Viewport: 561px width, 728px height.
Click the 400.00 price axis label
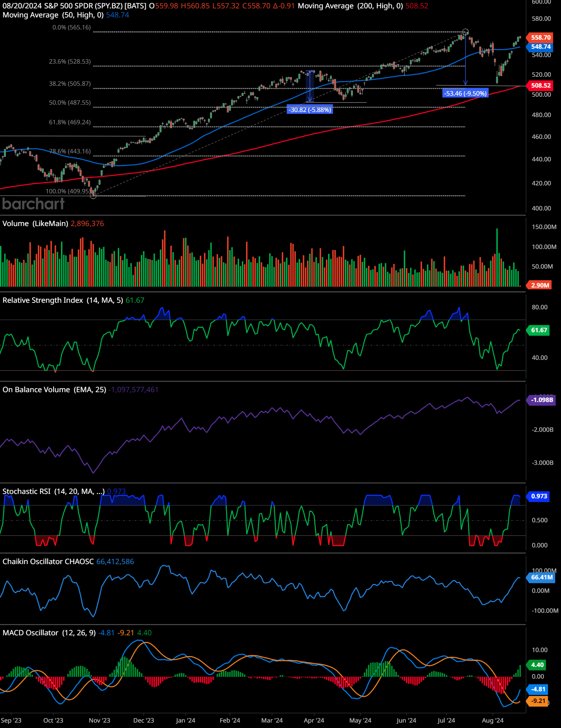[541, 208]
